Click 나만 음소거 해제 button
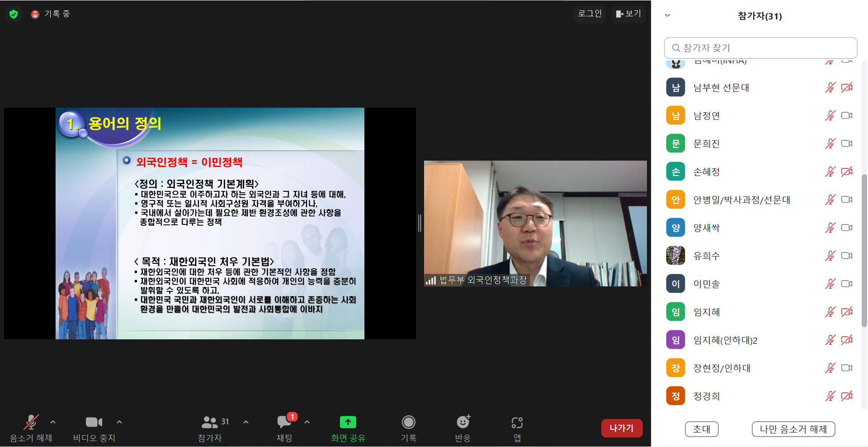This screenshot has width=868, height=447. [793, 429]
